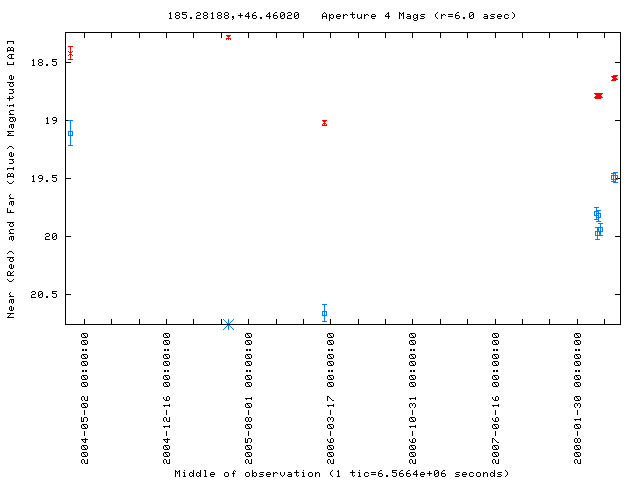Click the 'Aperture 4 Mags (r=6.0 asec)' title text
This screenshot has height=480, width=640.
click(x=418, y=16)
